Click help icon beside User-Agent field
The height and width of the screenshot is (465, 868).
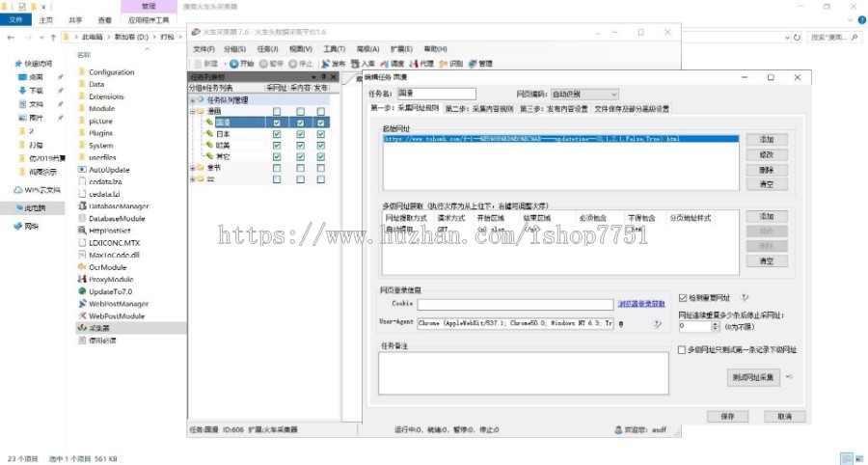(657, 324)
